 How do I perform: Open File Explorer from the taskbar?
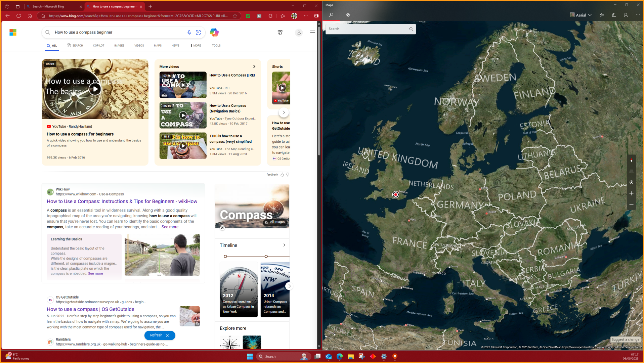tap(351, 357)
